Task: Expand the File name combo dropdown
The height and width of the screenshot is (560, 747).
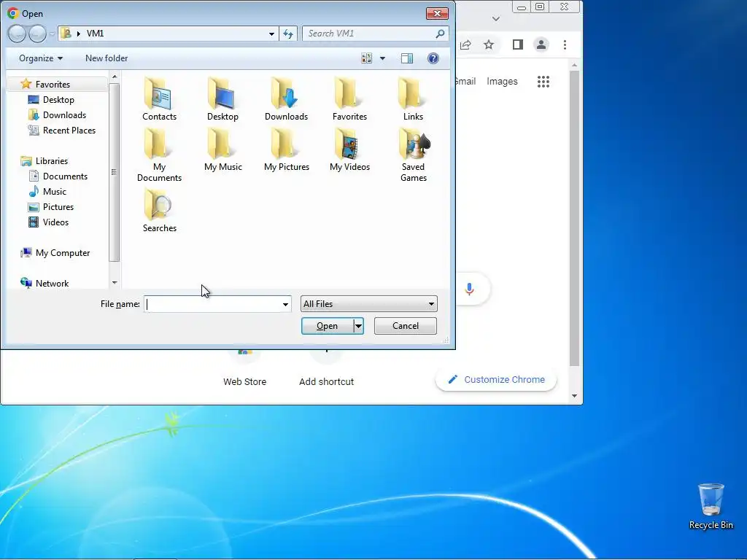Action: tap(285, 304)
